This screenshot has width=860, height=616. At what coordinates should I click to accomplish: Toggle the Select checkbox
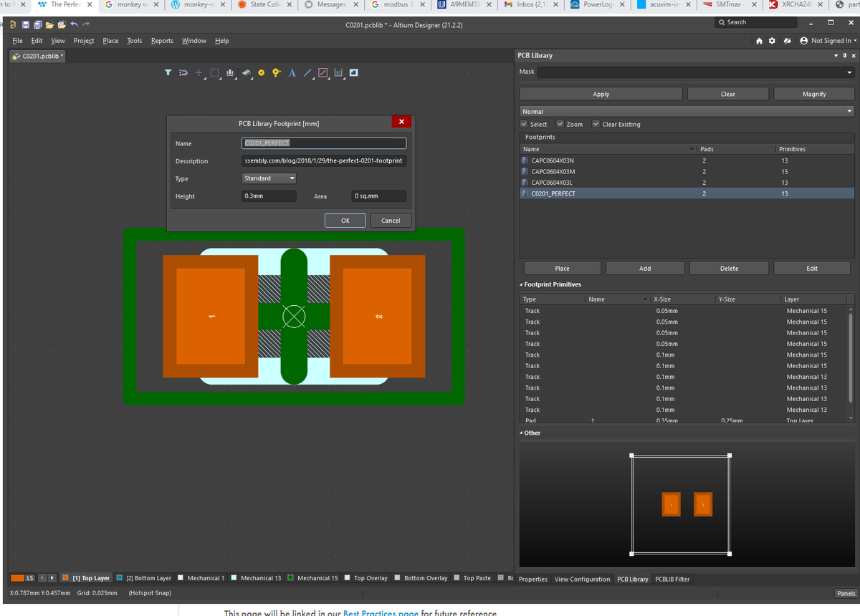[525, 124]
